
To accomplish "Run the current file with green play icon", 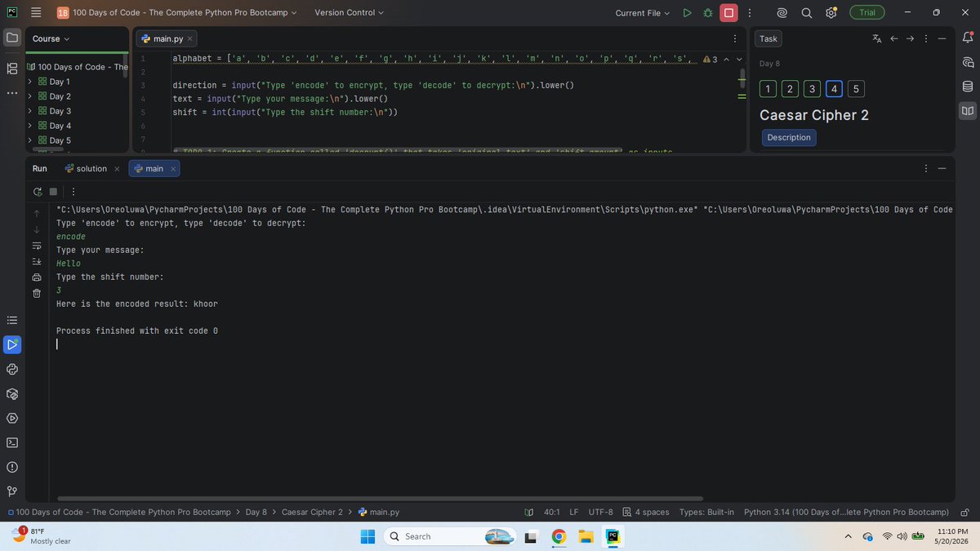I will [x=687, y=13].
